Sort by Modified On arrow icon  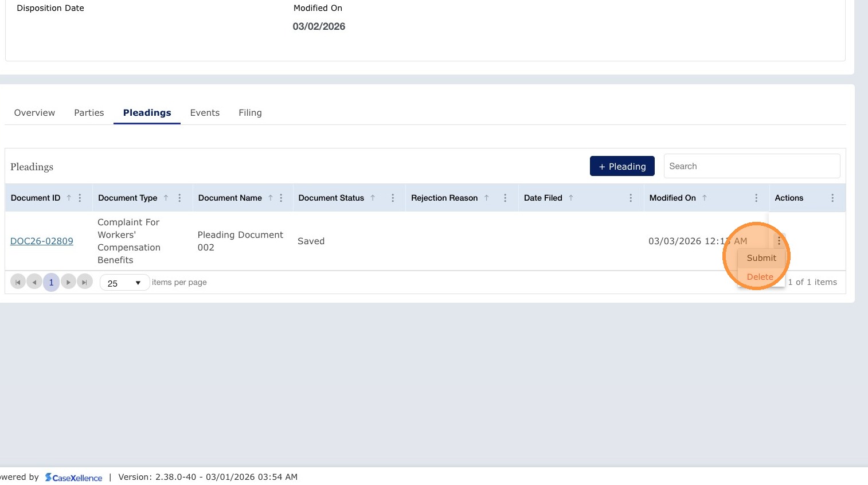(705, 198)
